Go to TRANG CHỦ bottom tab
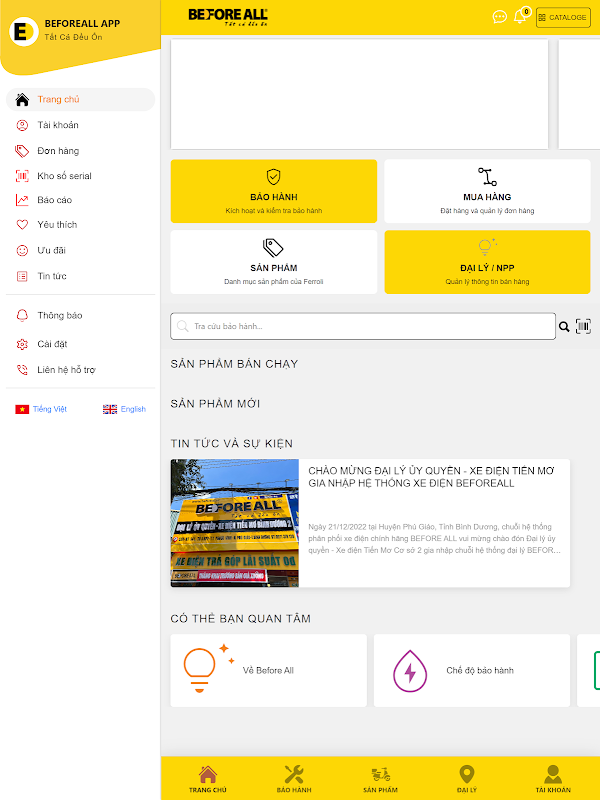 click(x=208, y=779)
